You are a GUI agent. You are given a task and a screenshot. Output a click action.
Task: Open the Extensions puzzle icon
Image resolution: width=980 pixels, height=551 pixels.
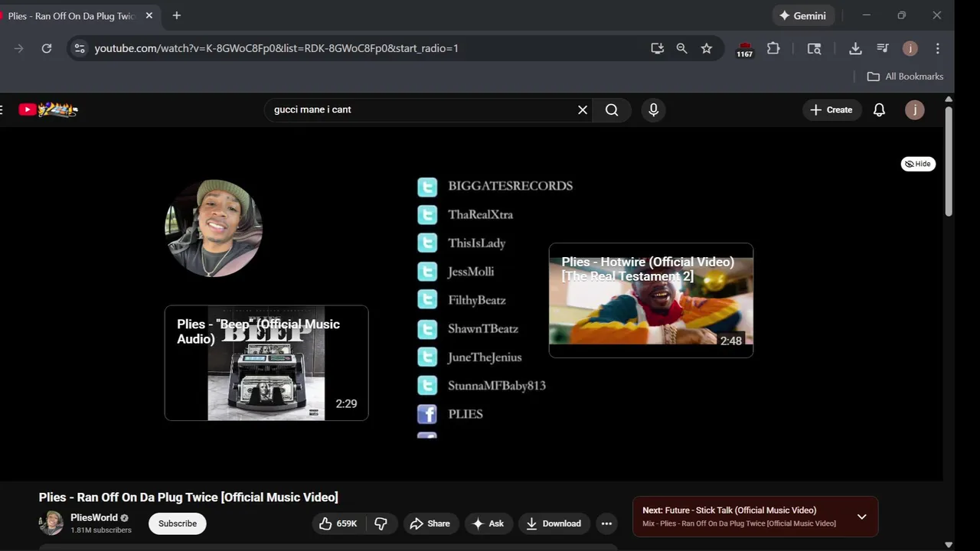(773, 48)
